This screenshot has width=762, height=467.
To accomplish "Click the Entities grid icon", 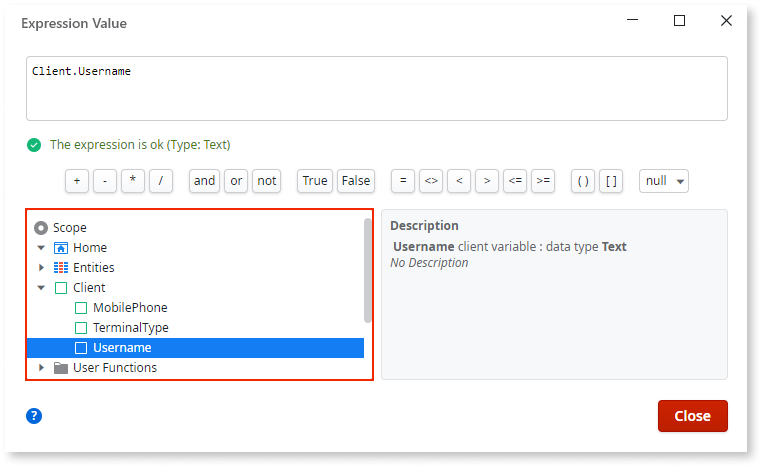I will coord(61,268).
